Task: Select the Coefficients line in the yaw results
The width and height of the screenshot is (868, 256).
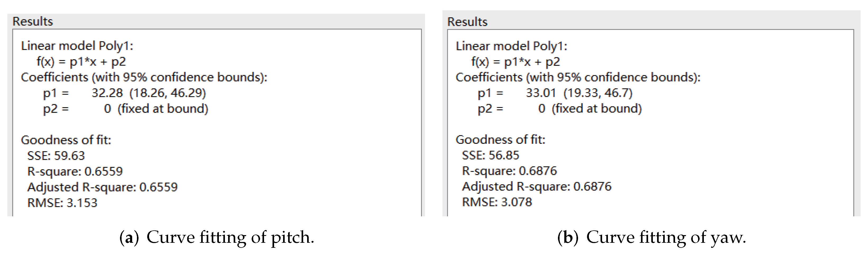Action: point(578,77)
